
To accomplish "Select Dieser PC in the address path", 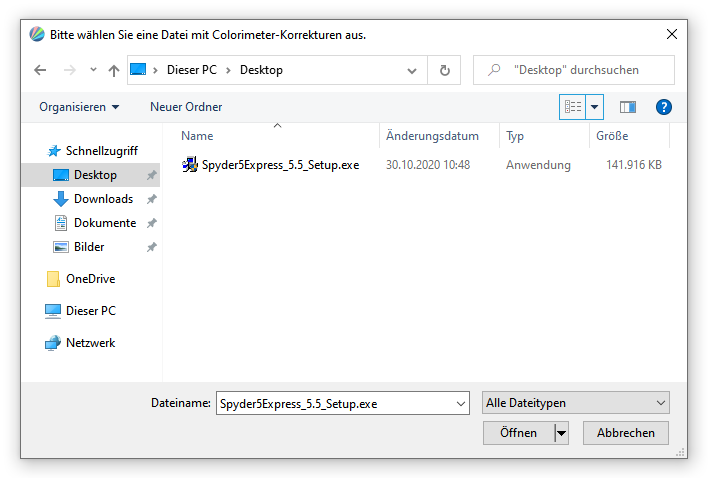I will pos(192,70).
